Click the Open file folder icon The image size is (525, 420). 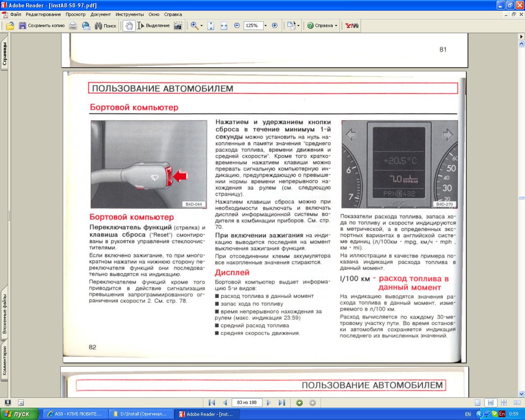pos(10,25)
